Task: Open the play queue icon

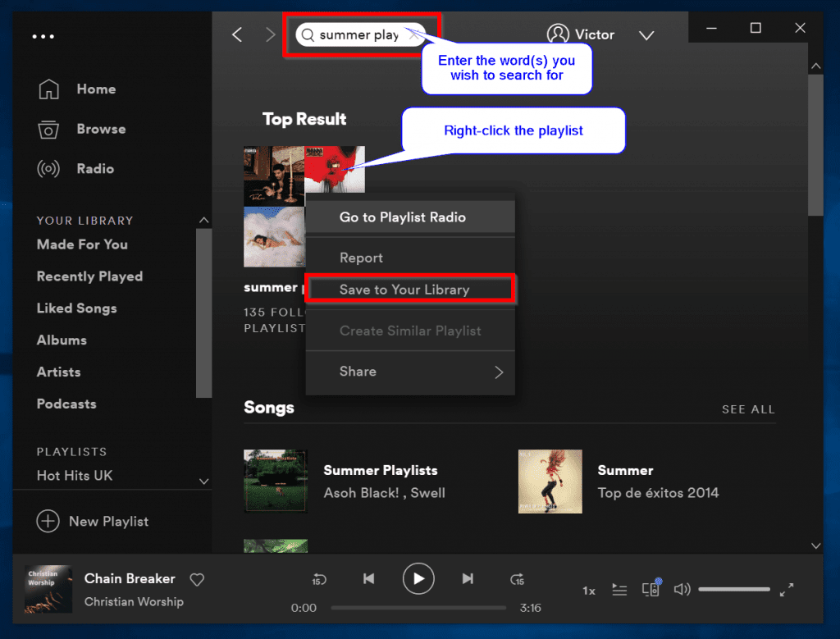Action: click(619, 590)
